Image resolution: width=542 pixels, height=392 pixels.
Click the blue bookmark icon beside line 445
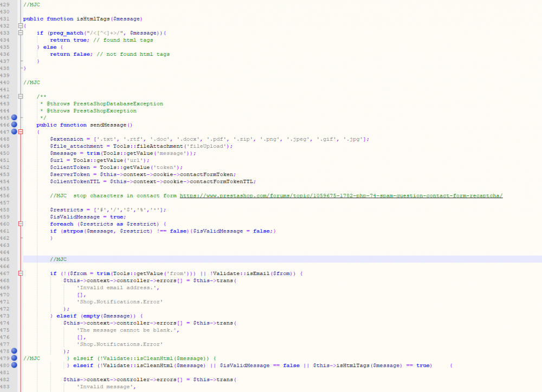(x=14, y=117)
